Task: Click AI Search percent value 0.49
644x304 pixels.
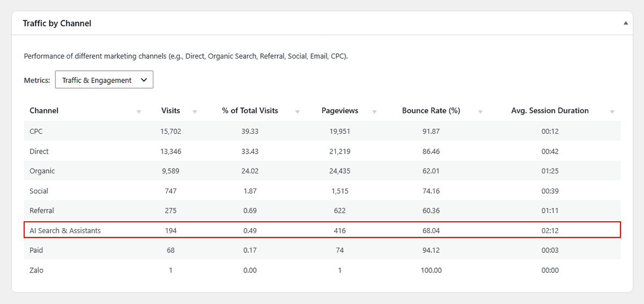Action: pos(250,230)
